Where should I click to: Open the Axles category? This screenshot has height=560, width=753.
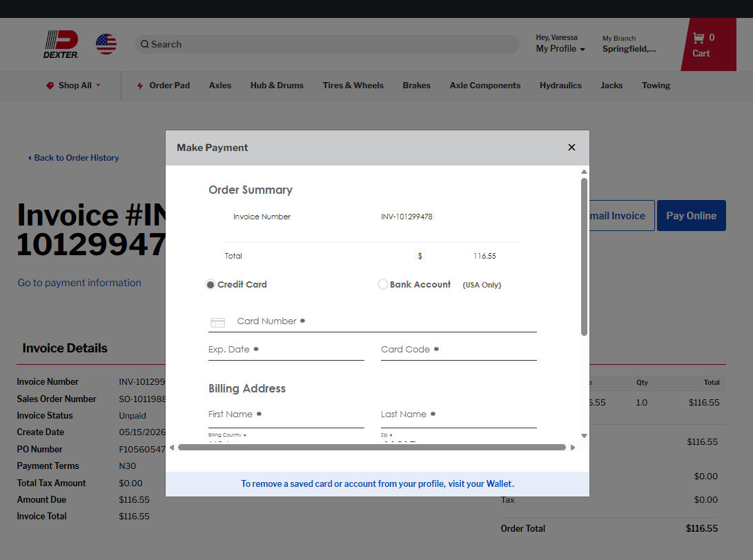point(220,86)
